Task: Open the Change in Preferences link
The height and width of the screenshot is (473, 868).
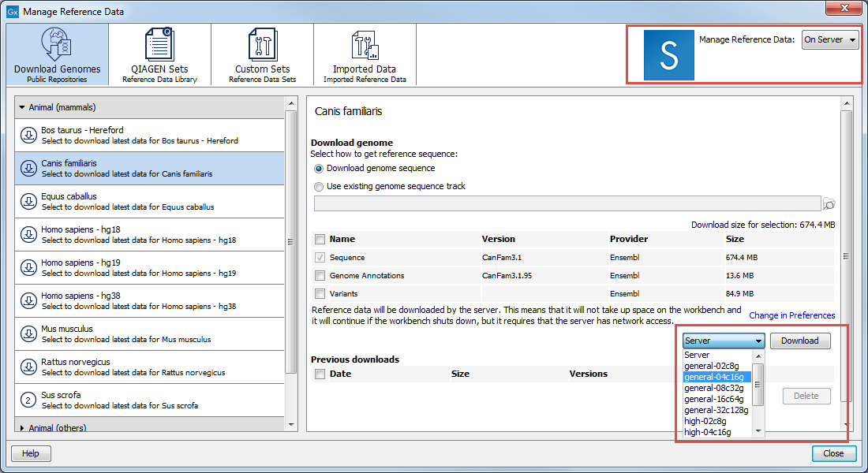Action: [791, 315]
